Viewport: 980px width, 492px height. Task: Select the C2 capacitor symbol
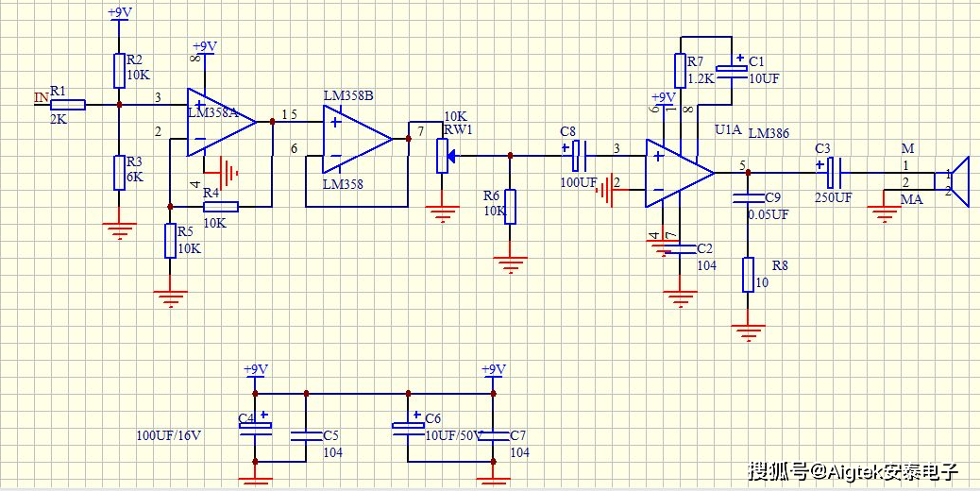[681, 248]
